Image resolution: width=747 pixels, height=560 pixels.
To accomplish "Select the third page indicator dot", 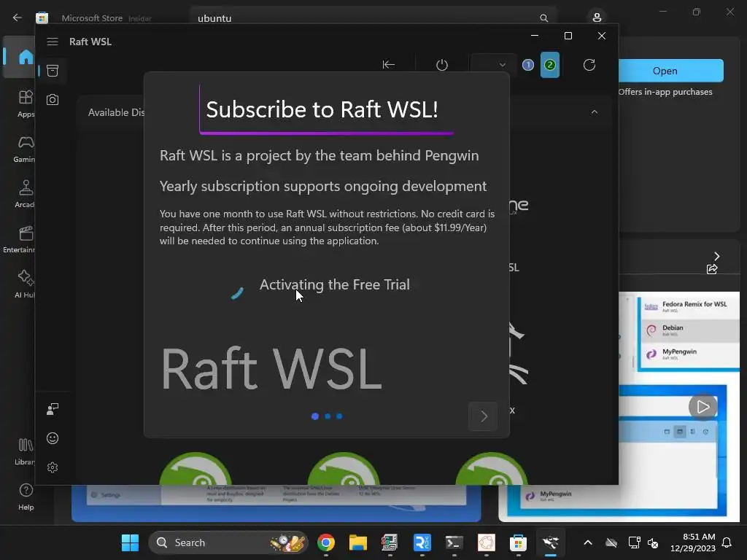I will 339,416.
